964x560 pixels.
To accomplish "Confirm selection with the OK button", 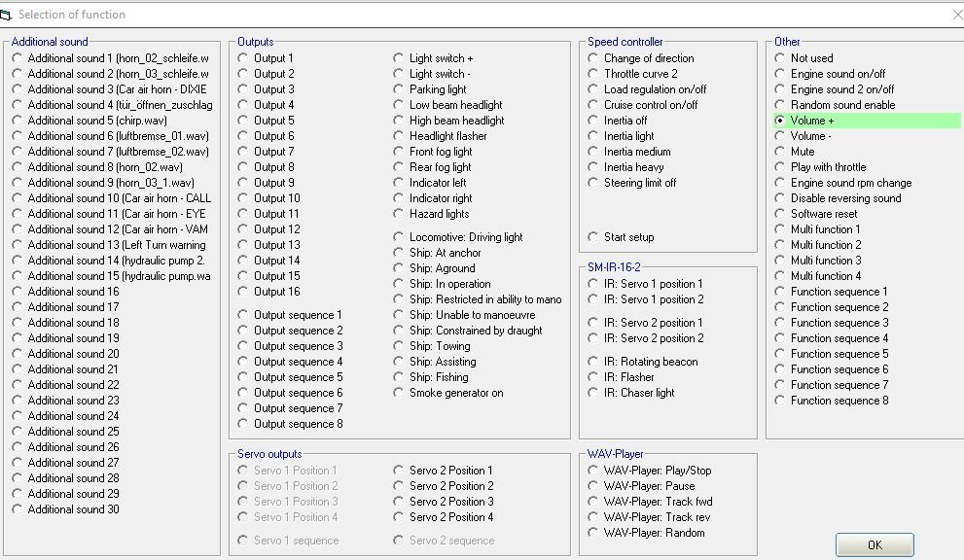I will pos(874,544).
